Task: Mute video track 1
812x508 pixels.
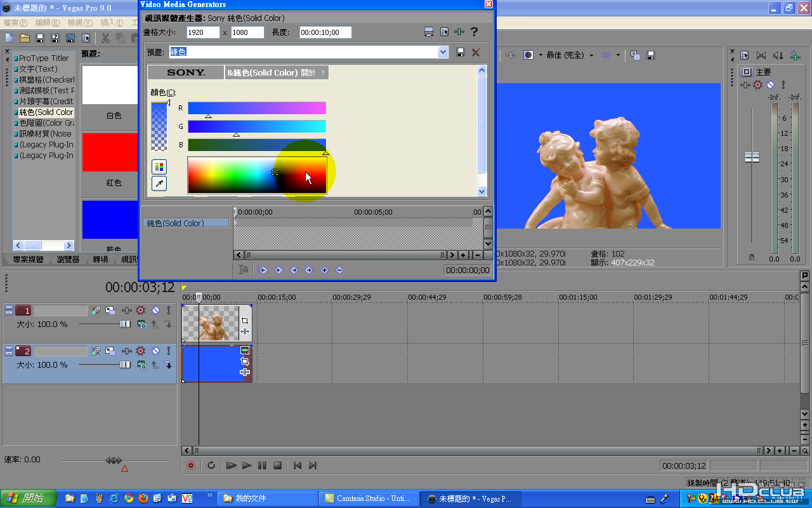Action: click(155, 311)
